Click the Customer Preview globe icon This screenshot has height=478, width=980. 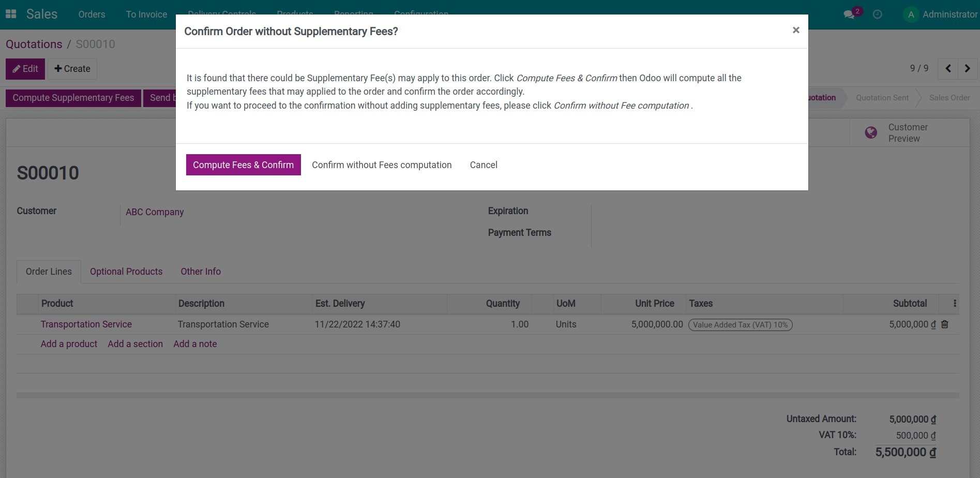coord(871,132)
